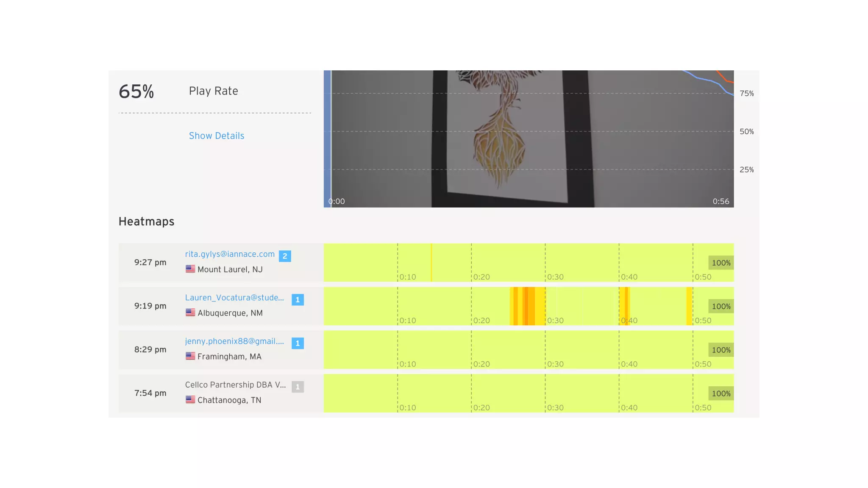Viewport: 868px width, 488px height.
Task: Click the blue playhead bar at 0:00
Action: (327, 139)
